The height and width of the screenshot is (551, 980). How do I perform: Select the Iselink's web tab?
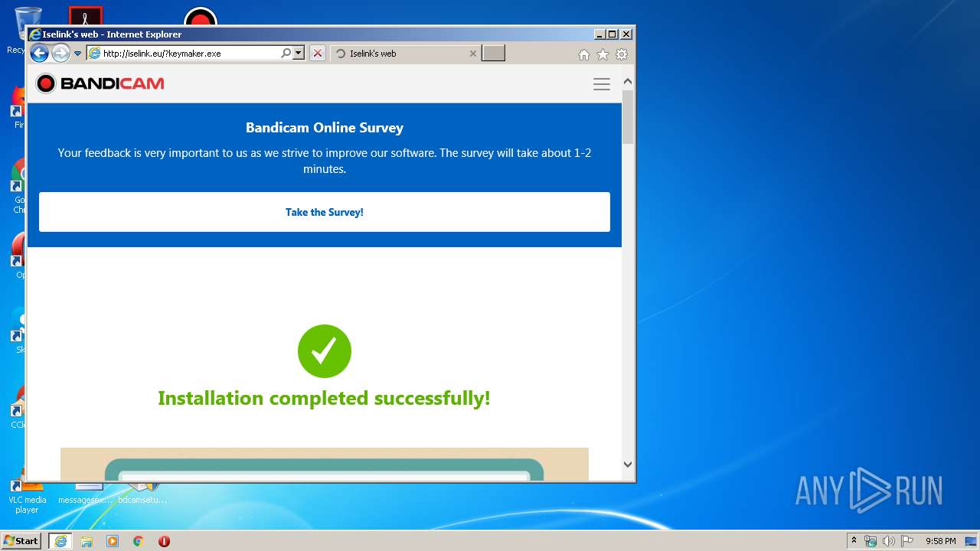[407, 54]
